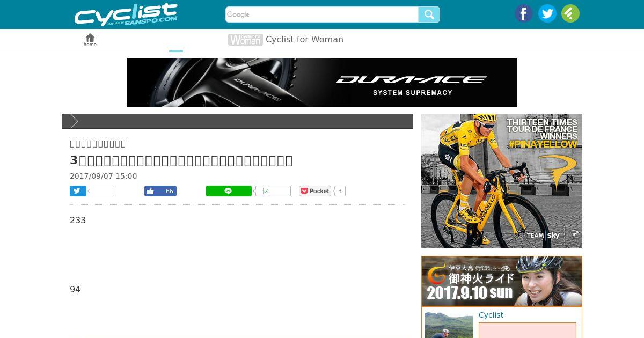
Task: Open the Dura-Ace banner advertisement
Action: coord(322,83)
